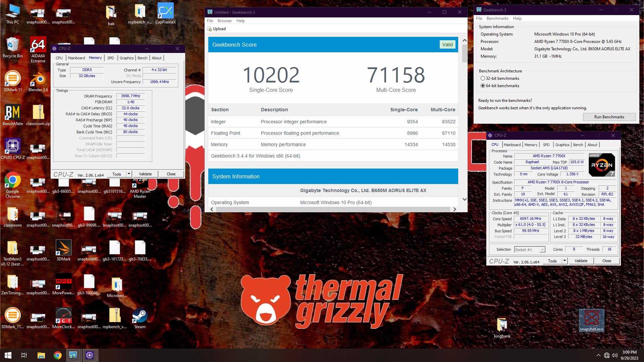Open the clock and date in taskbar
Image resolution: width=644 pixels, height=362 pixels.
tap(629, 355)
